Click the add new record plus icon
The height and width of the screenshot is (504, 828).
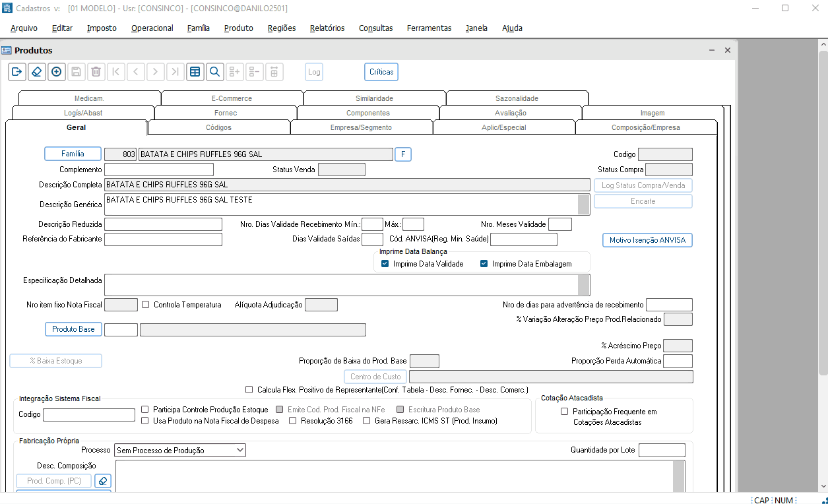[57, 72]
